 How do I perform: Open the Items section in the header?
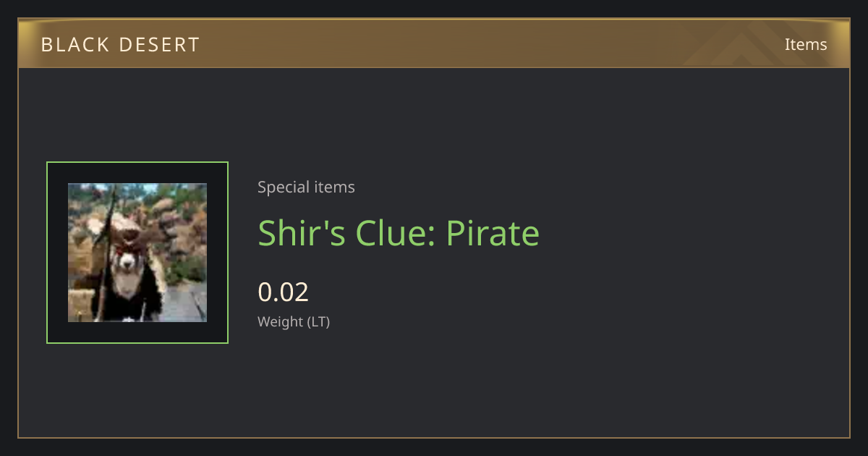pos(806,44)
